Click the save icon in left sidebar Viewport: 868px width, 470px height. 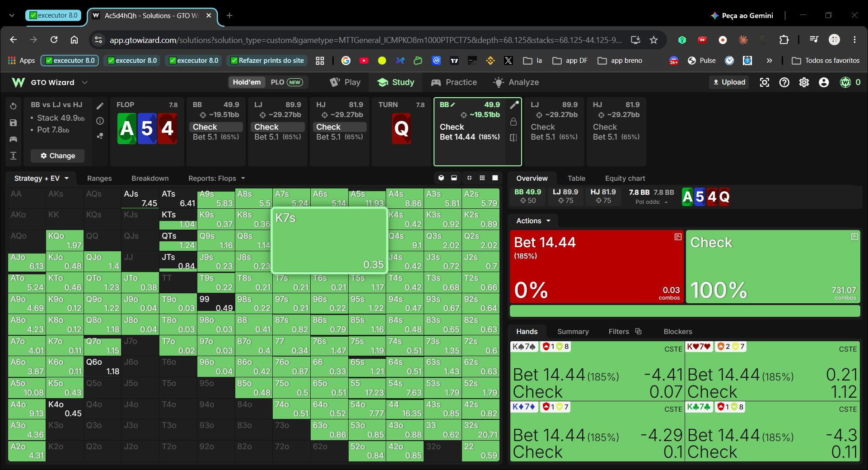pyautogui.click(x=14, y=123)
